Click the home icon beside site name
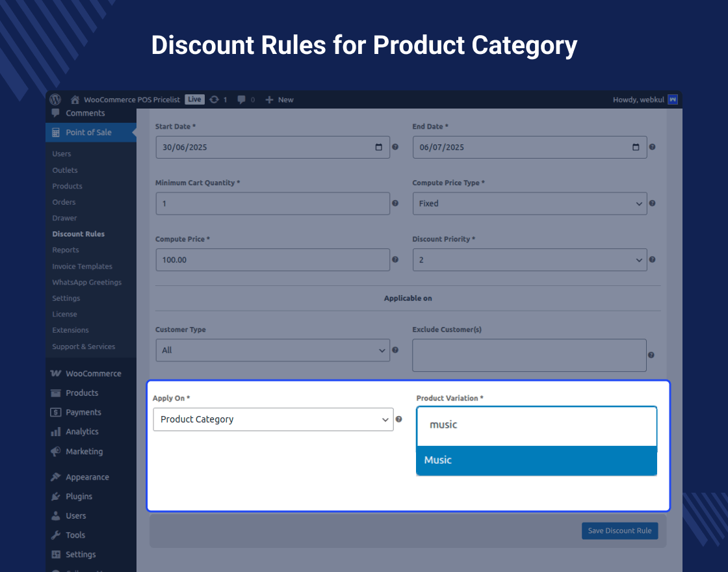 pos(75,99)
